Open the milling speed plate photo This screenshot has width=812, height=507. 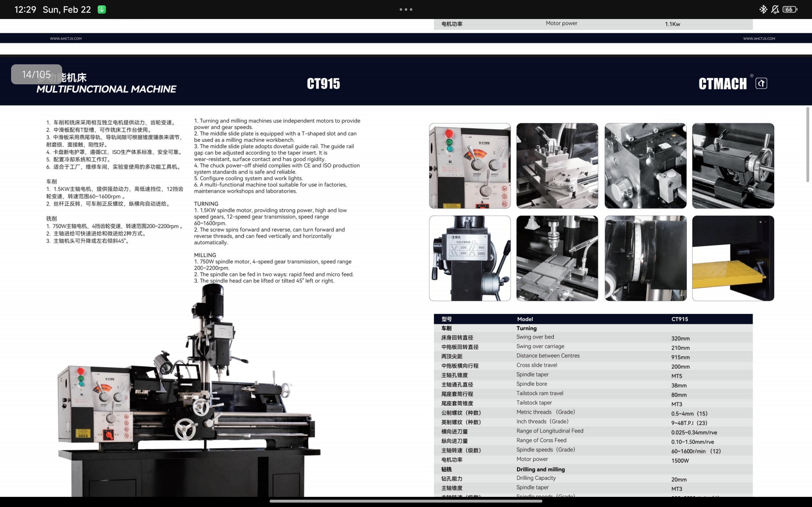[x=470, y=258]
